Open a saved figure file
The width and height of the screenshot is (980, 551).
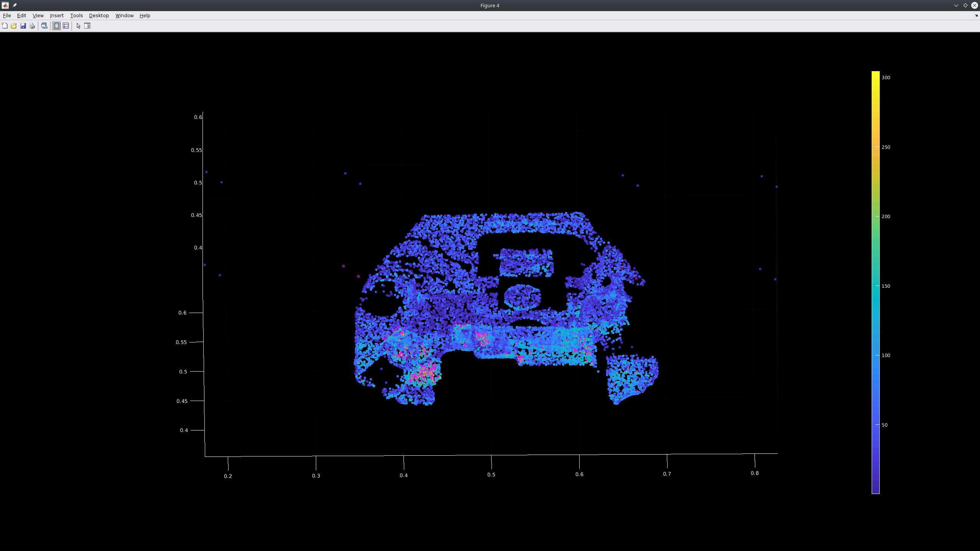click(x=13, y=26)
